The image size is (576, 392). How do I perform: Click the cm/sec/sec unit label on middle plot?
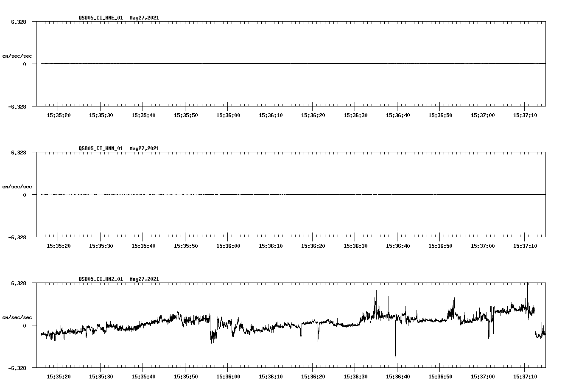pos(18,186)
